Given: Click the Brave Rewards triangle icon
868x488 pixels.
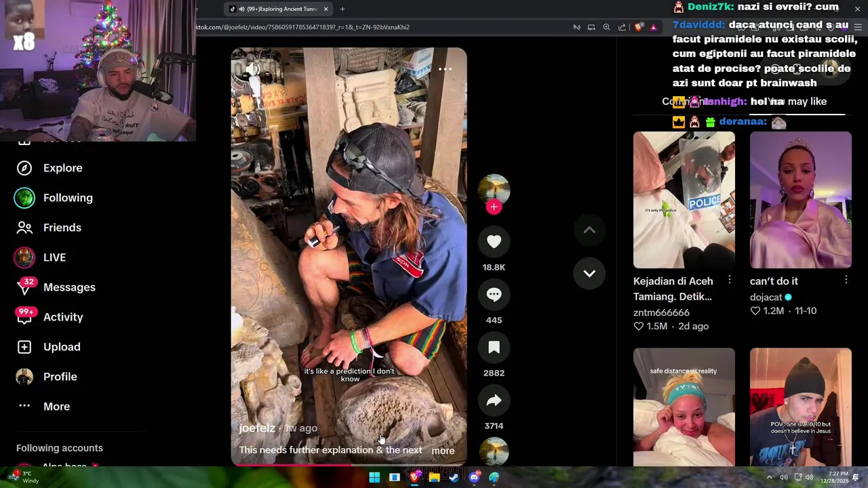Looking at the screenshot, I should pos(654,27).
